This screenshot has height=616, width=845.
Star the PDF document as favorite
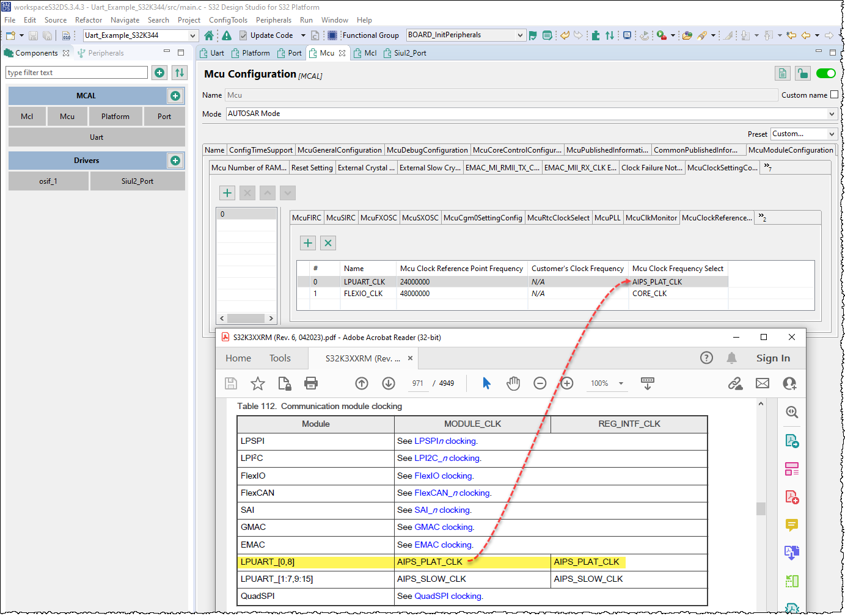(x=258, y=383)
